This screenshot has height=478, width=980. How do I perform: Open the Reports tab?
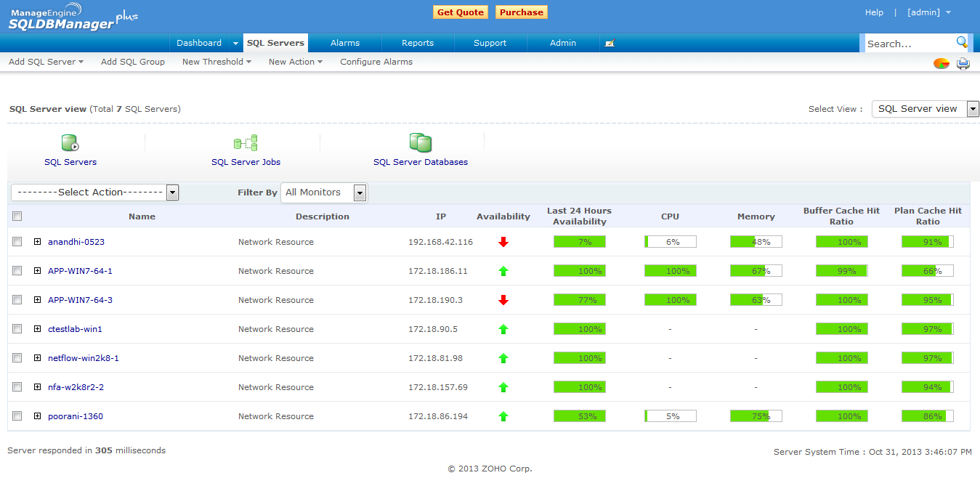click(418, 43)
